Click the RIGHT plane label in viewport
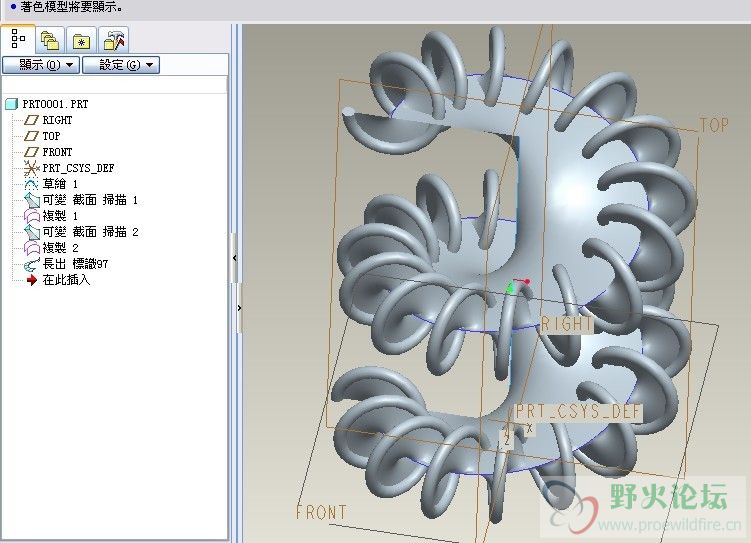This screenshot has height=543, width=751. (567, 325)
